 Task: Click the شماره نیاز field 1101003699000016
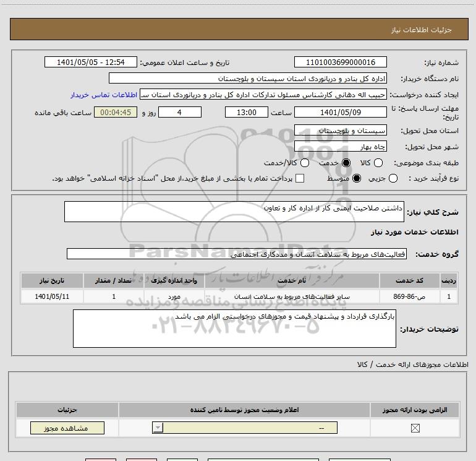click(x=340, y=62)
